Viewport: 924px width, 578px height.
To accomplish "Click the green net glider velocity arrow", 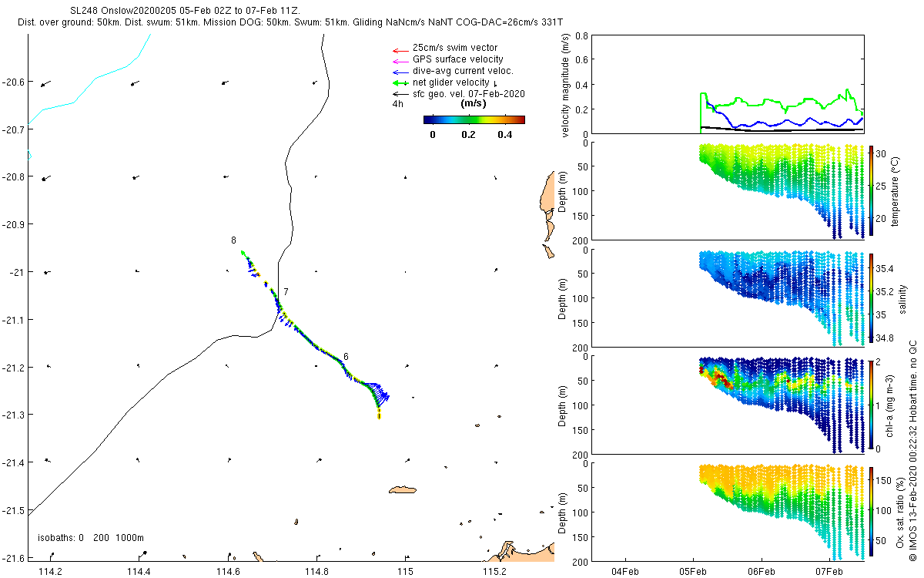I will [x=399, y=82].
